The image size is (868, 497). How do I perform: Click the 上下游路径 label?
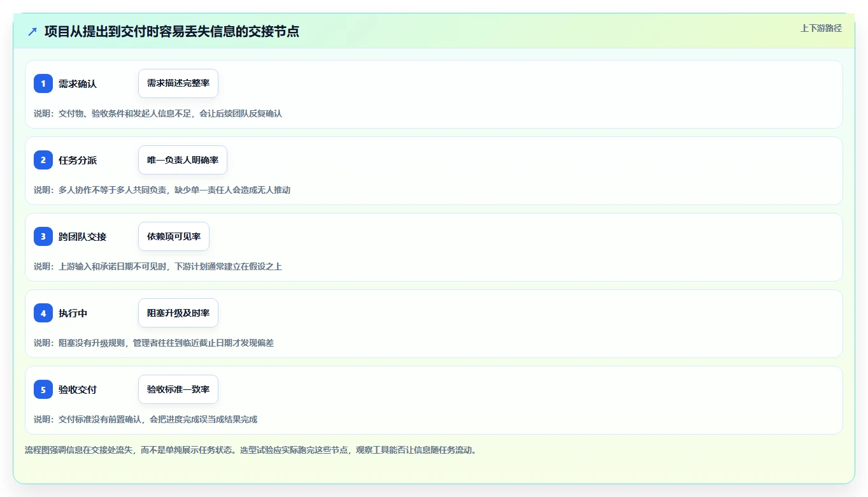[821, 28]
